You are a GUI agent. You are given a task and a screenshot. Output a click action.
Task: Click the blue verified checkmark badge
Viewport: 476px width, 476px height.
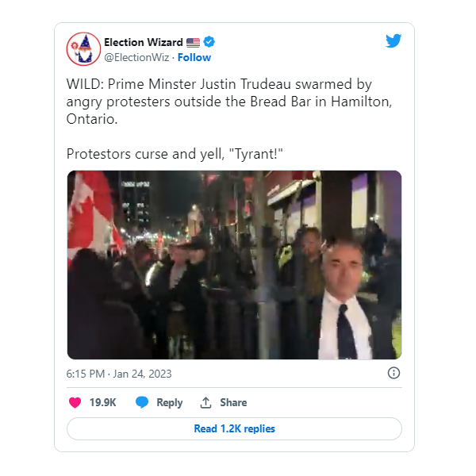tap(209, 42)
